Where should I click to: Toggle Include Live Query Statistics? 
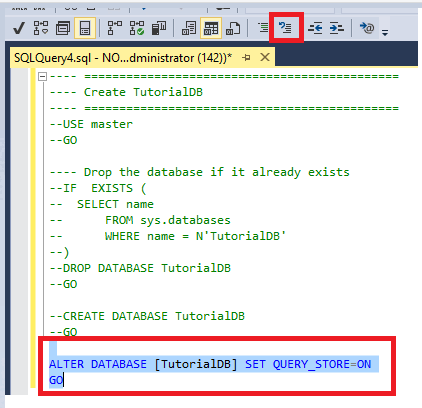(x=137, y=28)
